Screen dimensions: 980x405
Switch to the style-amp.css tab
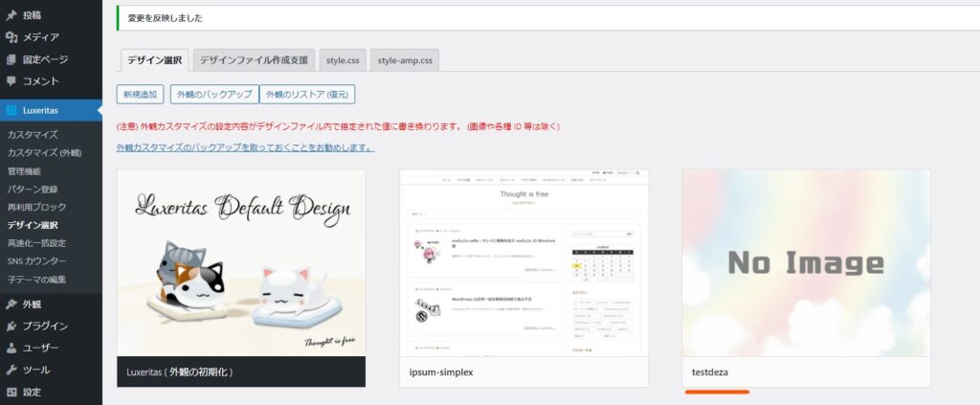point(405,60)
